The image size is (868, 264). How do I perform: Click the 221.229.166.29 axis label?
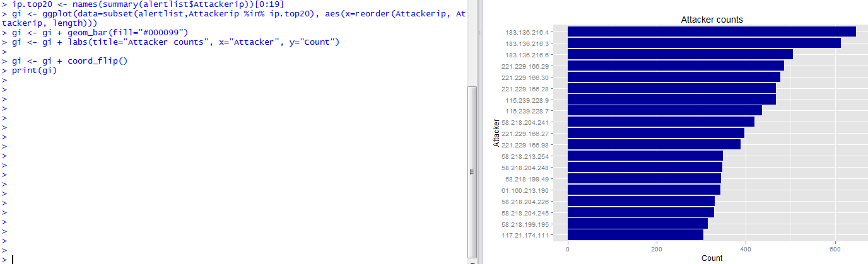click(x=526, y=66)
